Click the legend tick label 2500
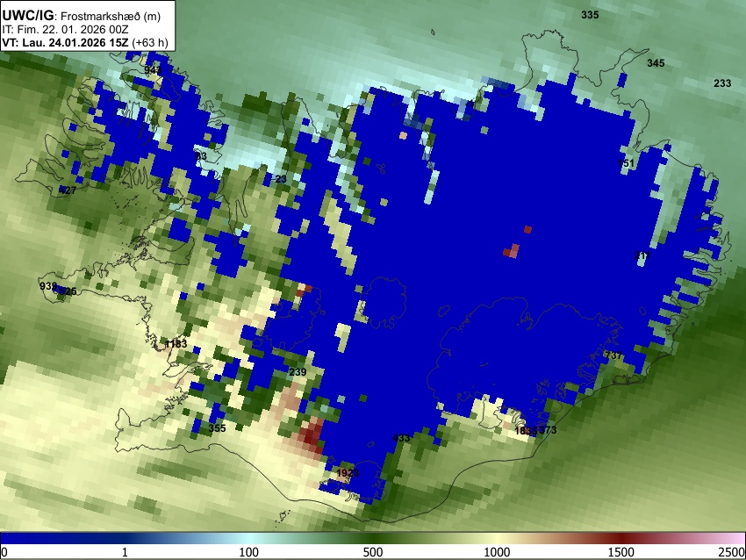 pyautogui.click(x=732, y=552)
